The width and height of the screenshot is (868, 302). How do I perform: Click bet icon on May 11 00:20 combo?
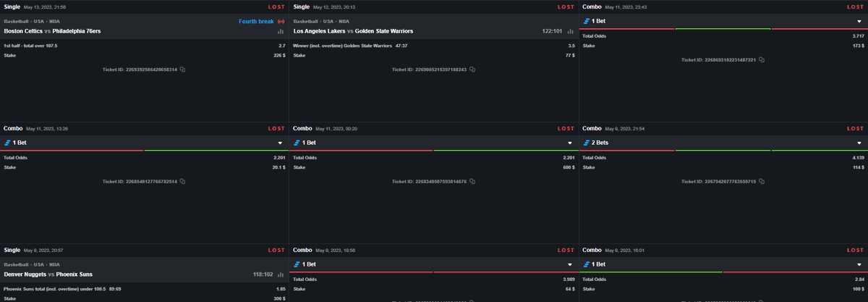297,143
